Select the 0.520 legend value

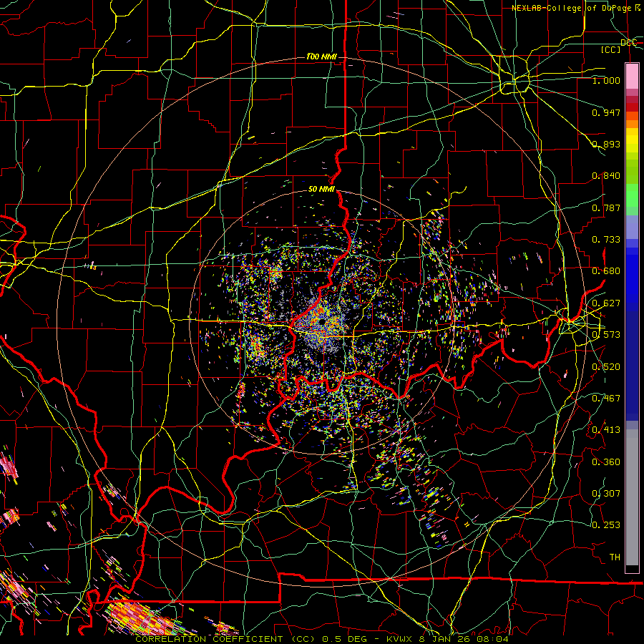pos(606,367)
